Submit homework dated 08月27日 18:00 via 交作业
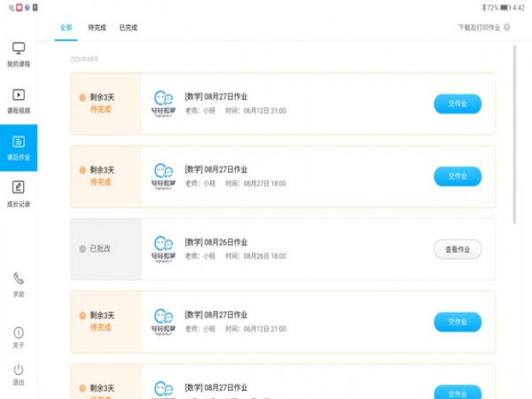The width and height of the screenshot is (532, 399). (x=458, y=176)
